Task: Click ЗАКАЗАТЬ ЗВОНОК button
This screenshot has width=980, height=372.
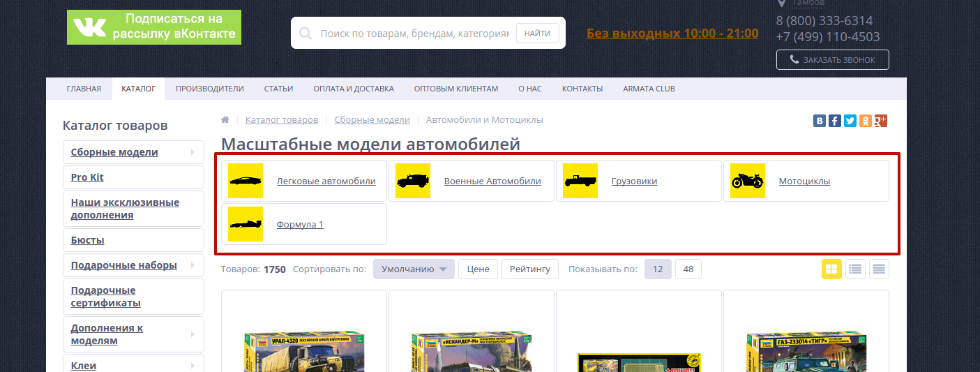Action: pyautogui.click(x=832, y=59)
